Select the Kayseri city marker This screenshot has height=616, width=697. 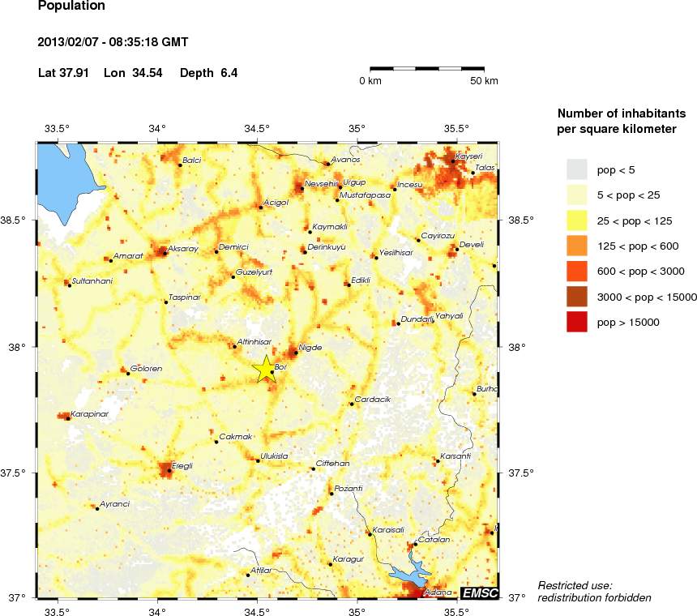click(453, 161)
